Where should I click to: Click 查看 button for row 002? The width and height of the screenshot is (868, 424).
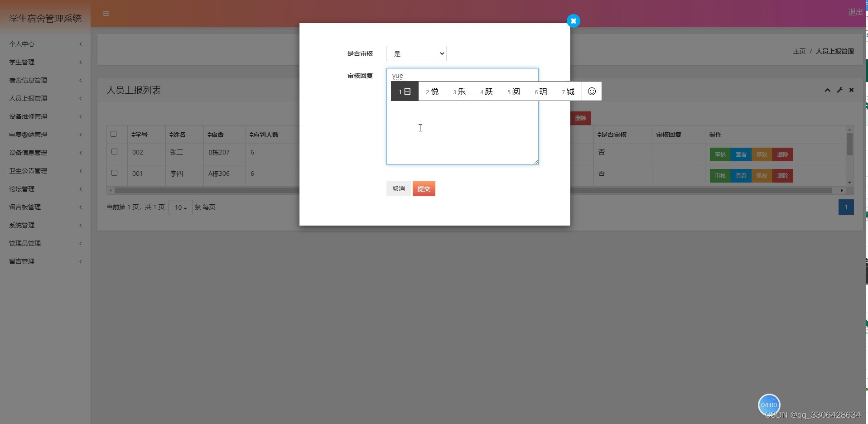[741, 154]
